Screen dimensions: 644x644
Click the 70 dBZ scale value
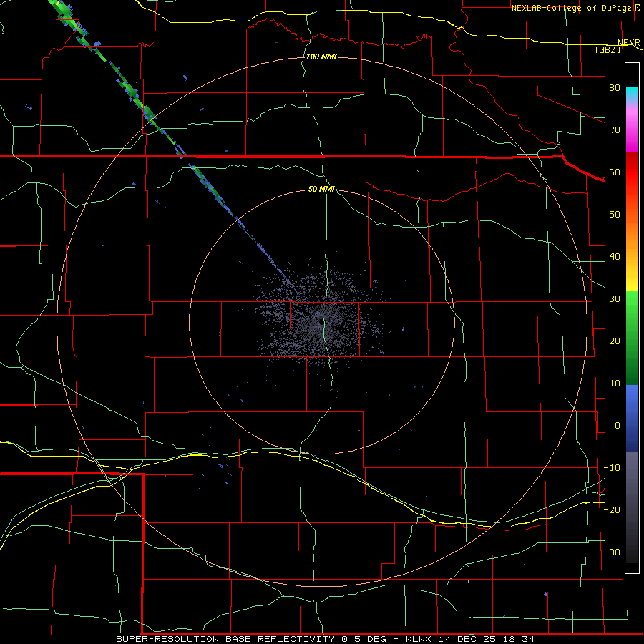tap(615, 130)
